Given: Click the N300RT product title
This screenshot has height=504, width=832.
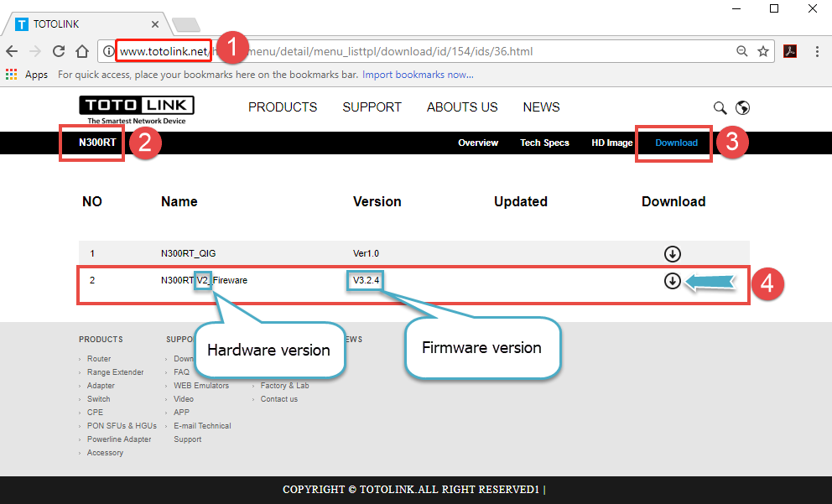Looking at the screenshot, I should click(97, 143).
